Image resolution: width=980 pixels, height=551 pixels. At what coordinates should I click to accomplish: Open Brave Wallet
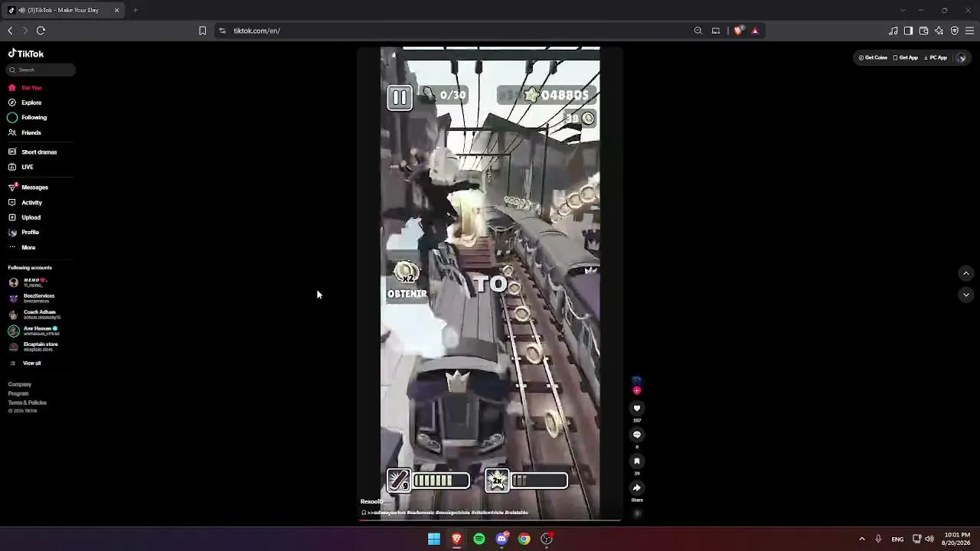click(923, 31)
